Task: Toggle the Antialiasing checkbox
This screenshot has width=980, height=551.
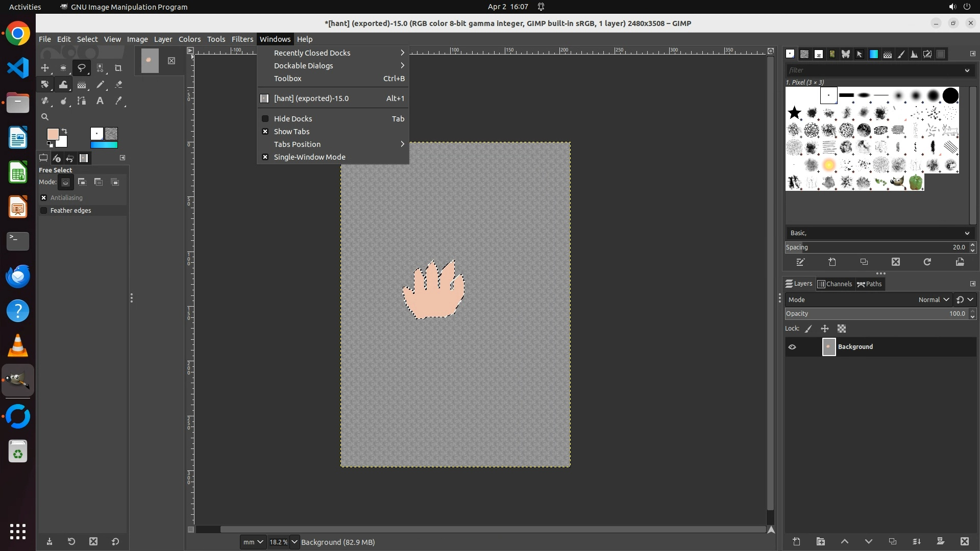Action: tap(44, 198)
